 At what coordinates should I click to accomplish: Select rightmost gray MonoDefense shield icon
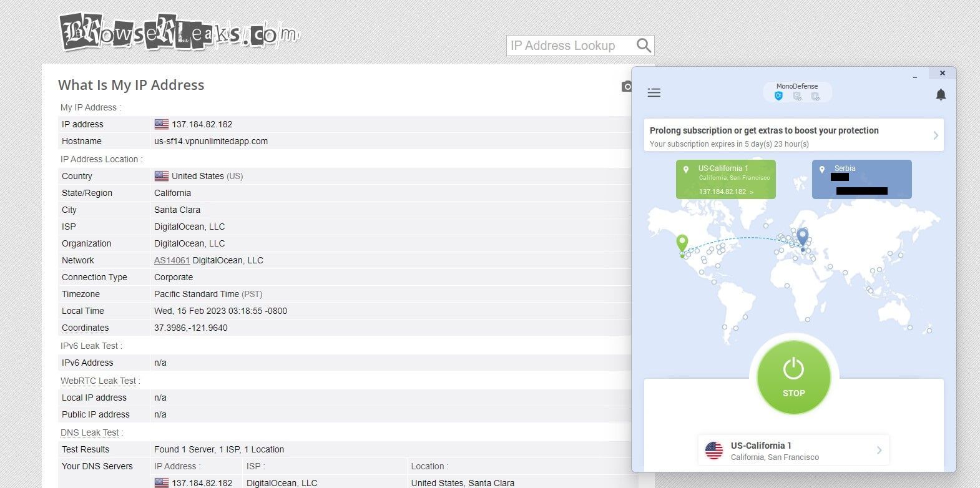coord(815,96)
